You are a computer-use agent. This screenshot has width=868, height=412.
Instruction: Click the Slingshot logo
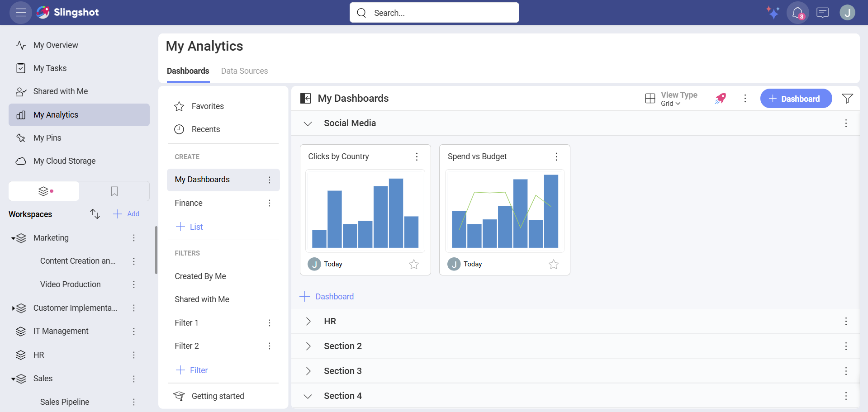[x=68, y=12]
